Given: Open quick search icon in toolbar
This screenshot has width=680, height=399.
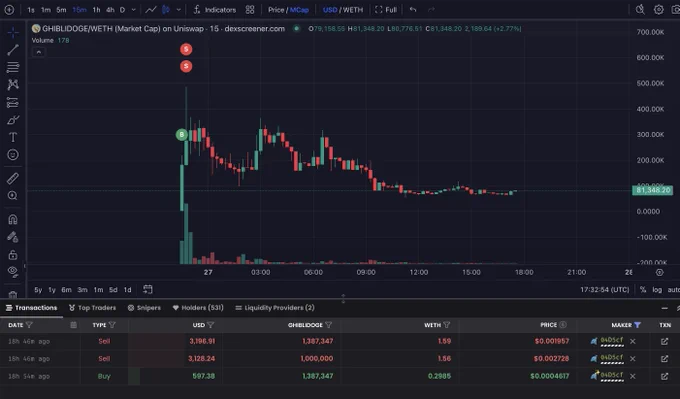Looking at the screenshot, I should tap(640, 10).
